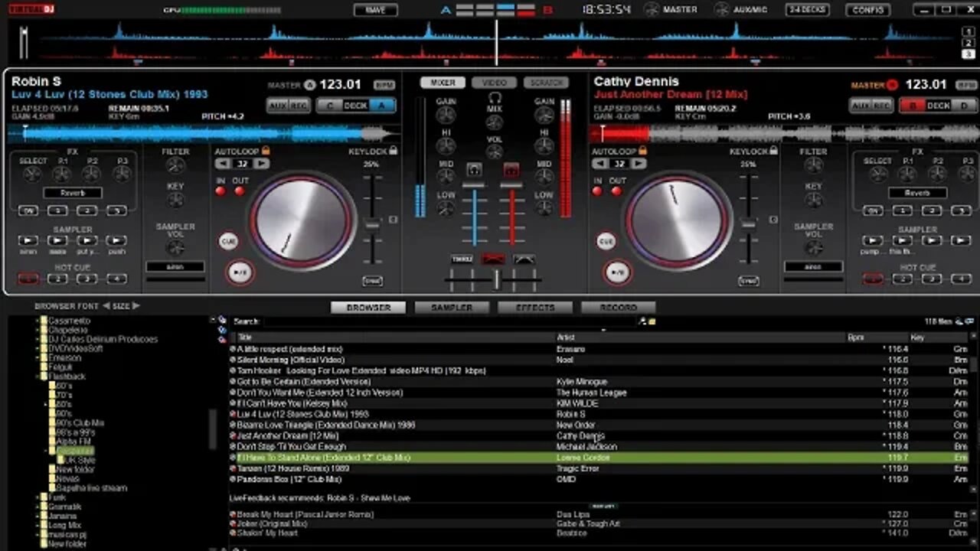This screenshot has height=551, width=980.
Task: Open left deck sampler name selector
Action: click(x=175, y=267)
